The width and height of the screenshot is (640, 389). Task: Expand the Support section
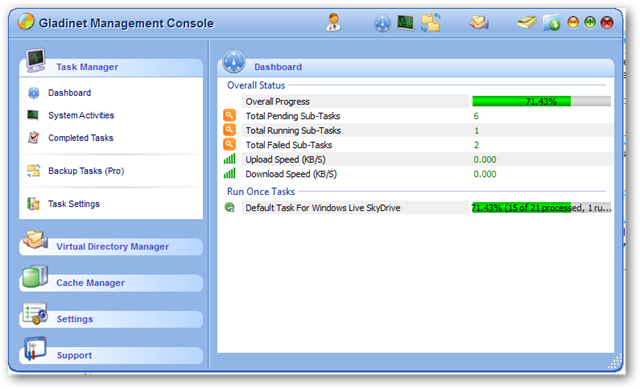pos(111,355)
